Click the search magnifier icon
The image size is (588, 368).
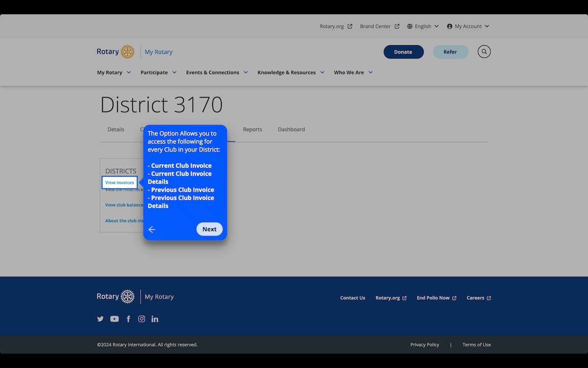click(484, 52)
